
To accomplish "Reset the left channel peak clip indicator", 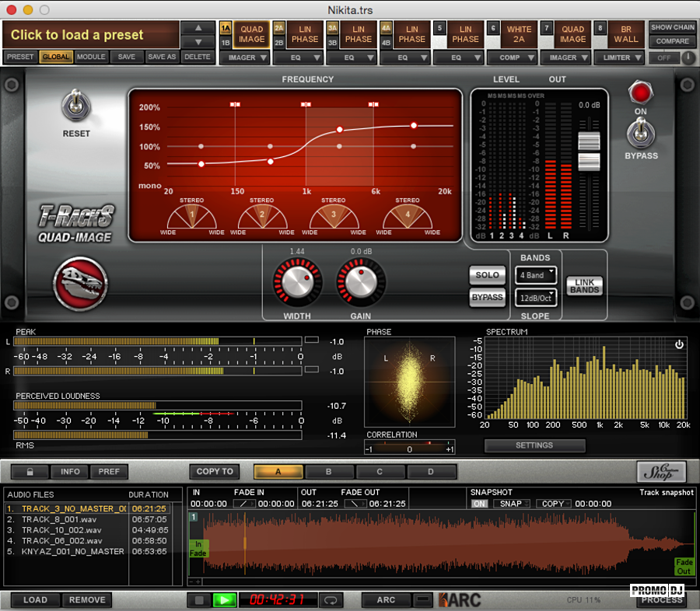I will (312, 340).
